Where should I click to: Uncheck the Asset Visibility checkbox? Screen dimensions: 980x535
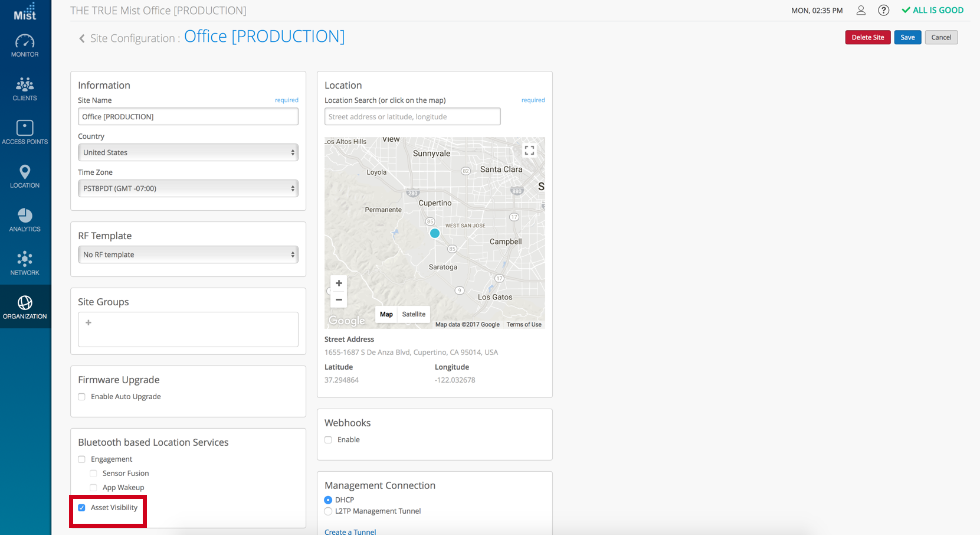[82, 508]
